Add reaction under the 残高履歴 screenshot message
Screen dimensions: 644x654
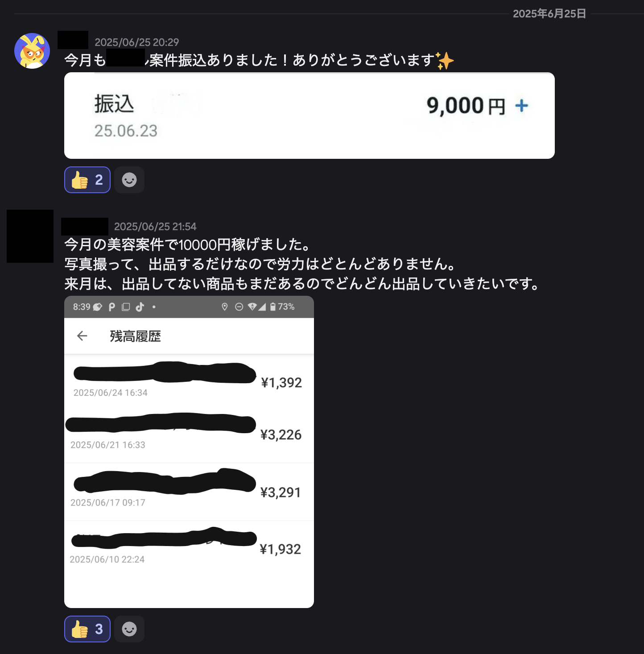click(x=129, y=629)
